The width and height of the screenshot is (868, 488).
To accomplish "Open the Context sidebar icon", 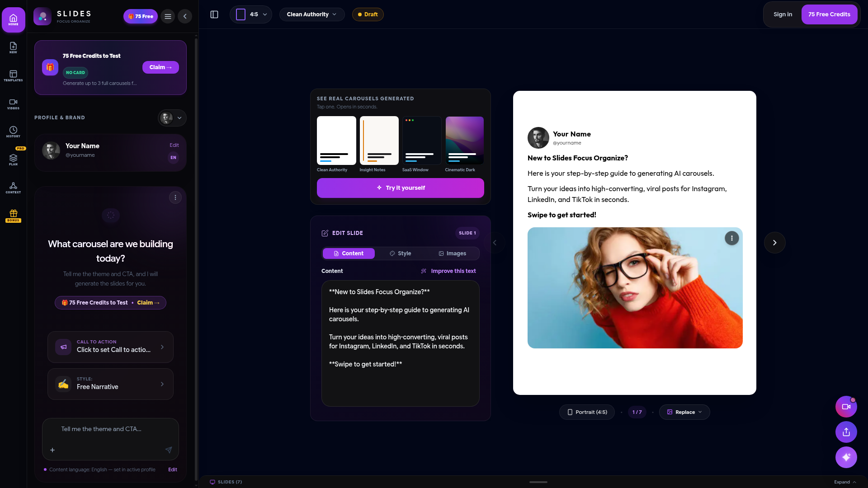I will (x=13, y=188).
